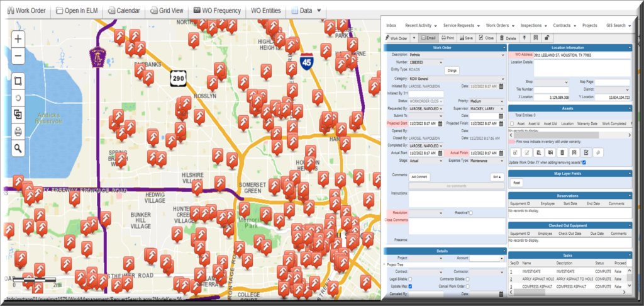644x306 pixels.
Task: Zoom out of the map
Action: coord(18,56)
